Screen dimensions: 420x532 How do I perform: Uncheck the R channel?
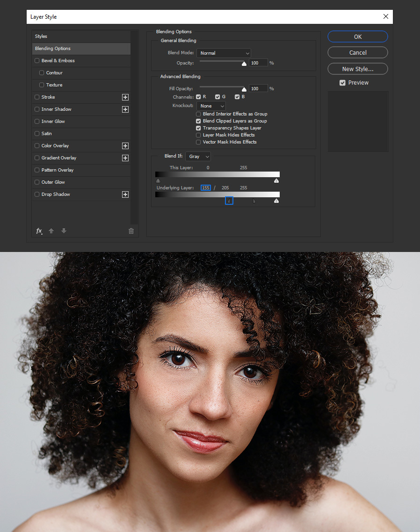pos(198,97)
